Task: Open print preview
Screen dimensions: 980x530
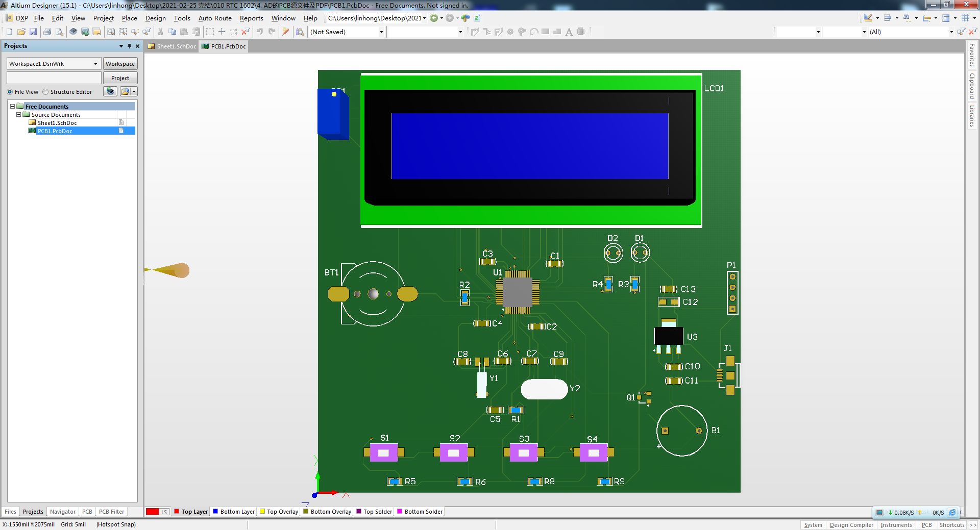Action: point(59,32)
